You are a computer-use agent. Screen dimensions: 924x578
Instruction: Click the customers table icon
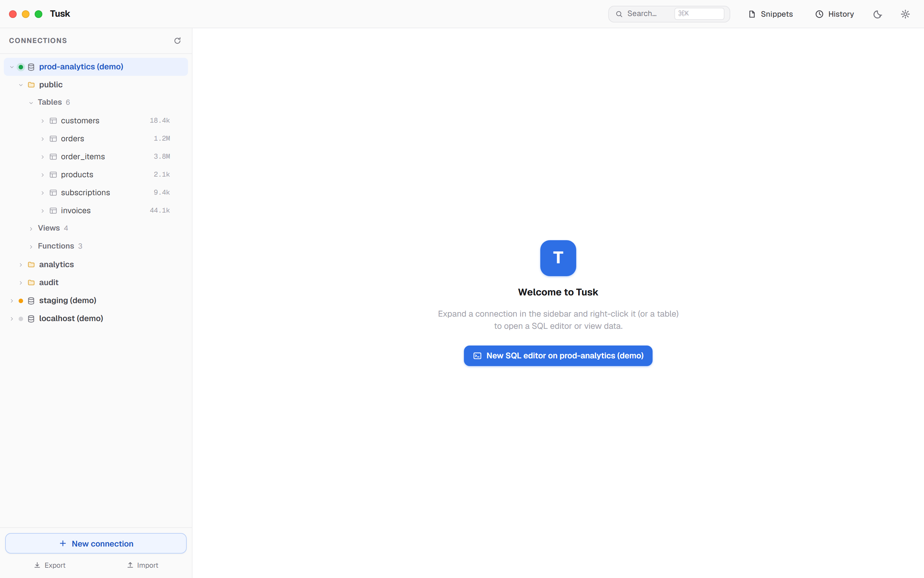click(54, 121)
